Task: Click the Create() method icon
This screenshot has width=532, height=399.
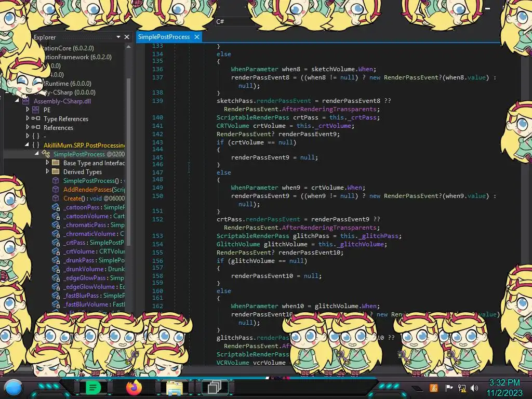Action: tap(56, 198)
